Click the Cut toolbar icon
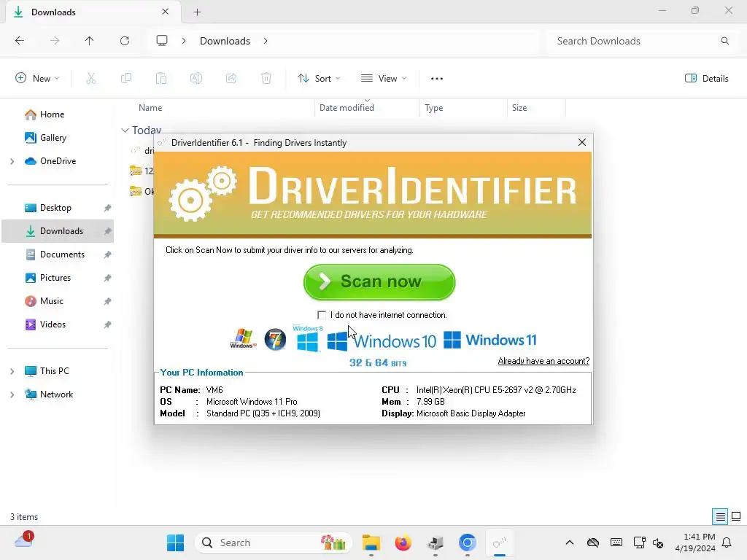Screen dimensions: 747x560 91,79
